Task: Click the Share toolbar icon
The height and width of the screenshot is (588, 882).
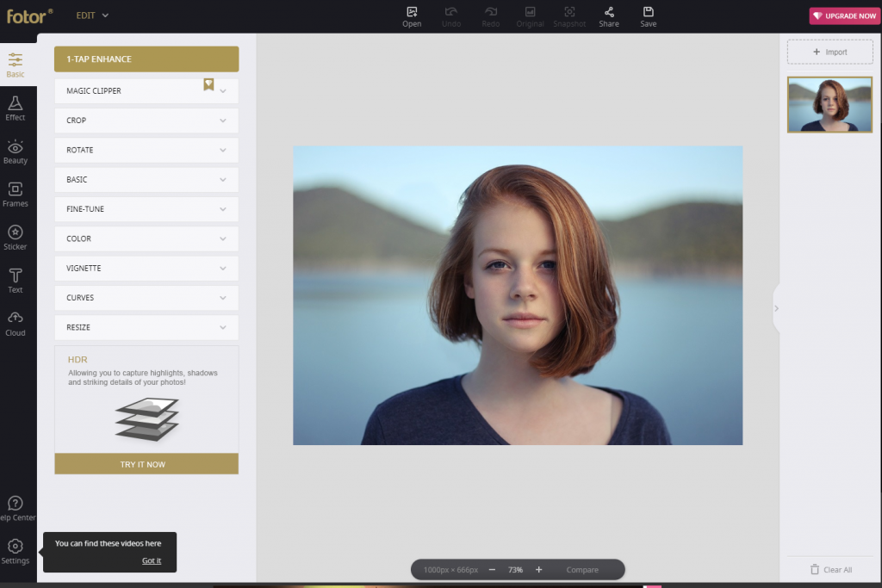Action: tap(609, 16)
